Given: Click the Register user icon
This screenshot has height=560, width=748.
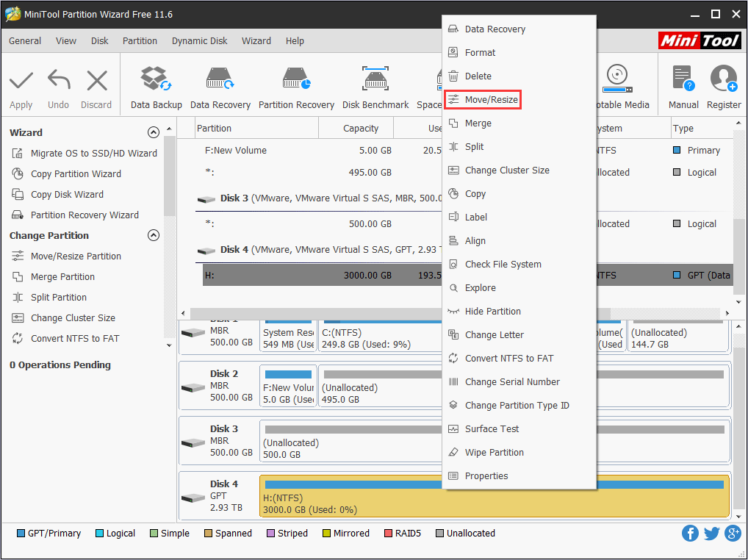Looking at the screenshot, I should click(724, 78).
